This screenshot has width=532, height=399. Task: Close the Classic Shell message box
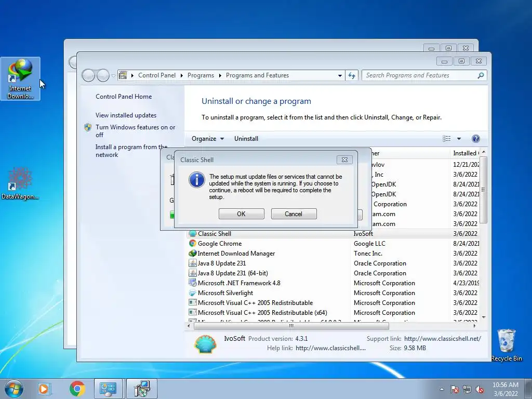(x=344, y=160)
